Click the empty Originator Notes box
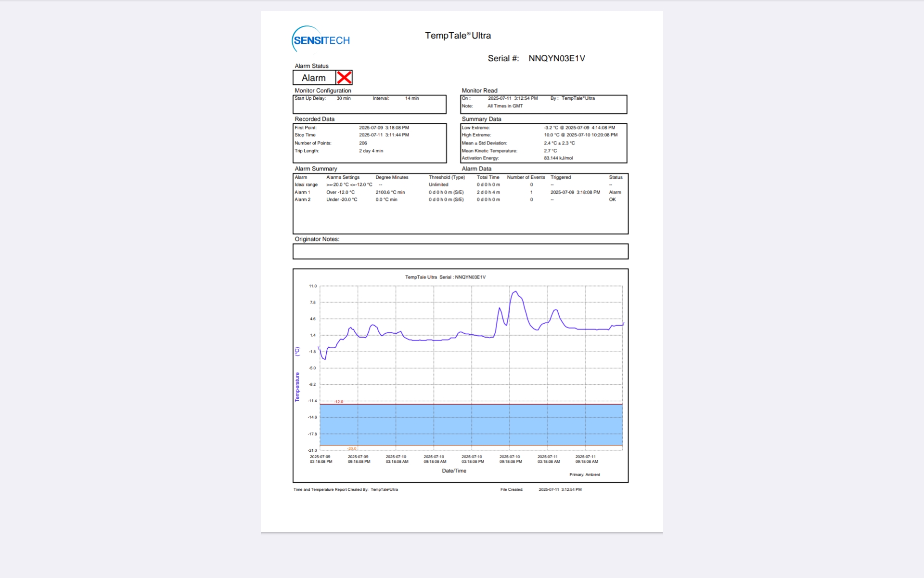Image resolution: width=924 pixels, height=578 pixels. click(460, 251)
